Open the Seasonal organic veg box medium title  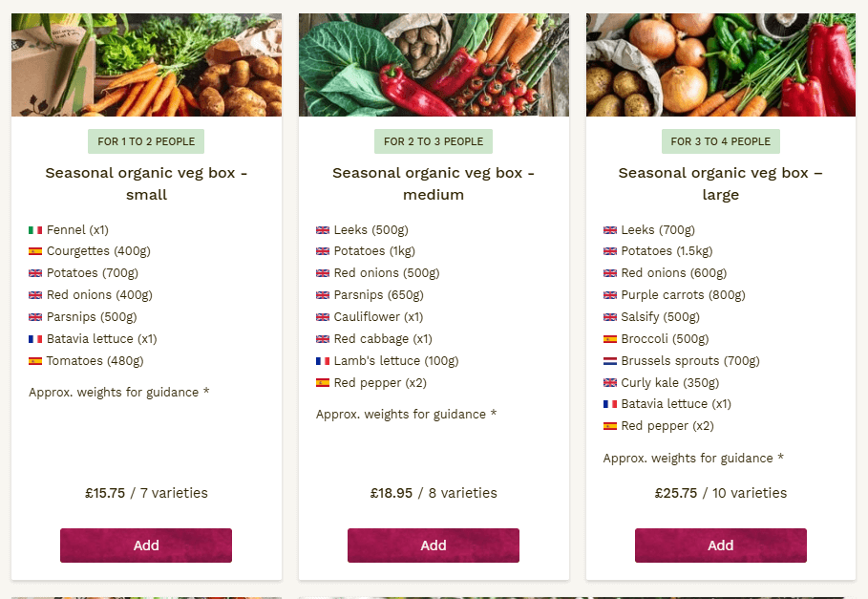click(x=434, y=183)
